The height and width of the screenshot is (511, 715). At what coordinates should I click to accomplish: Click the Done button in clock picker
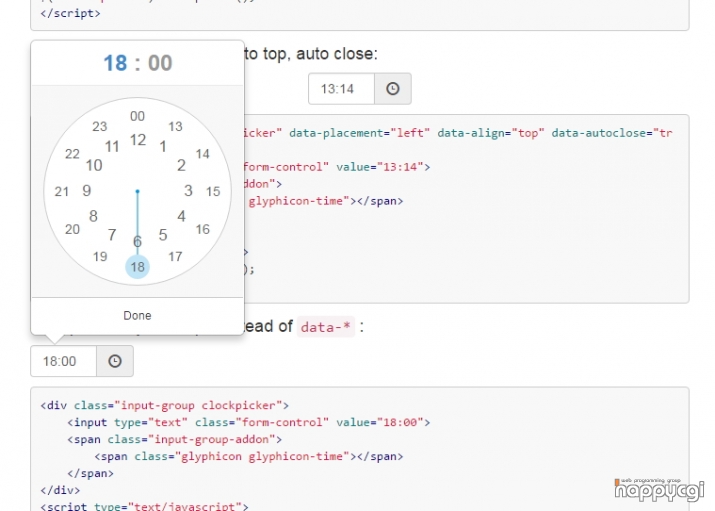tap(137, 315)
